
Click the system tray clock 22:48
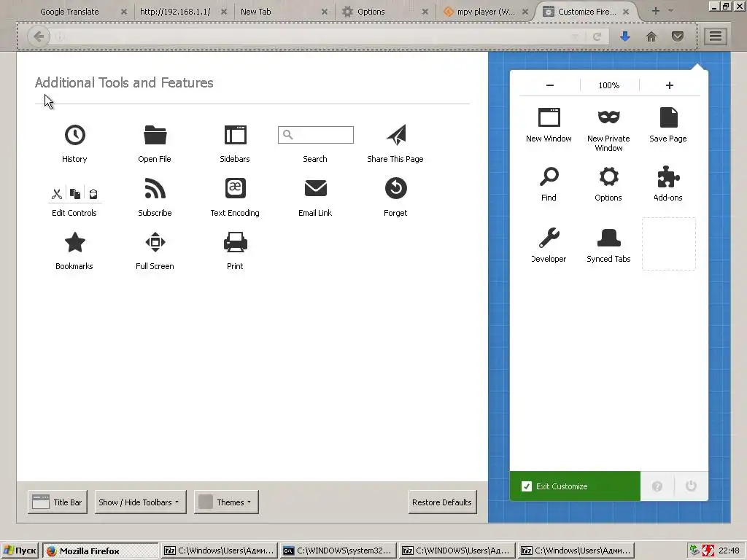729,551
